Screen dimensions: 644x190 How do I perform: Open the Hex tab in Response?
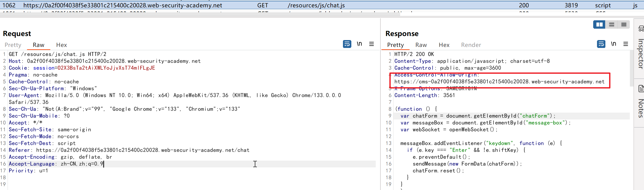point(444,45)
